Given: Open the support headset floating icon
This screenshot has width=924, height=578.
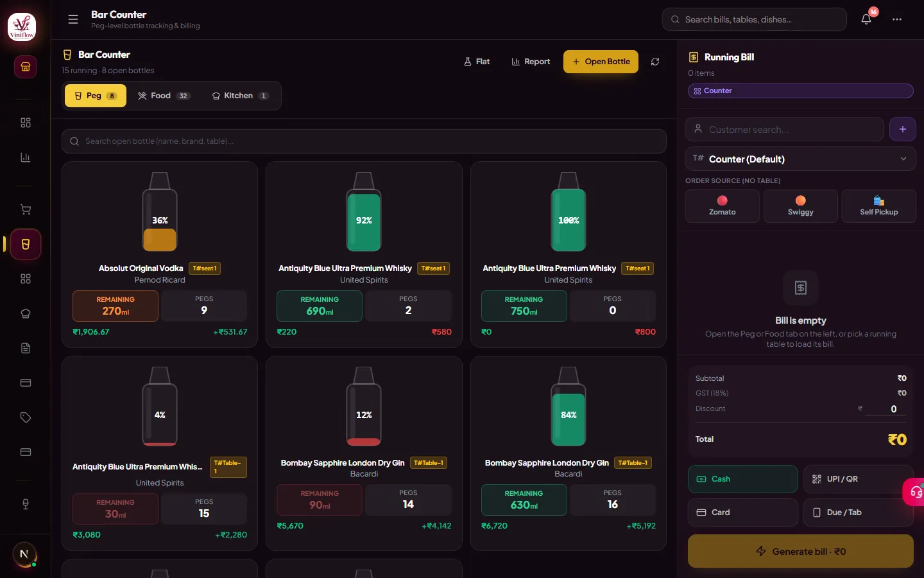Looking at the screenshot, I should coord(914,493).
